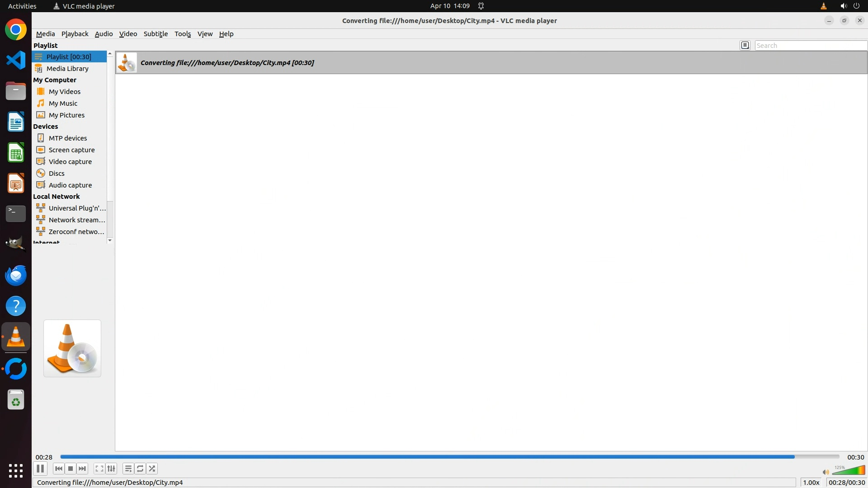Change playlist view mode icon
Image resolution: width=868 pixels, height=488 pixels.
pos(745,45)
